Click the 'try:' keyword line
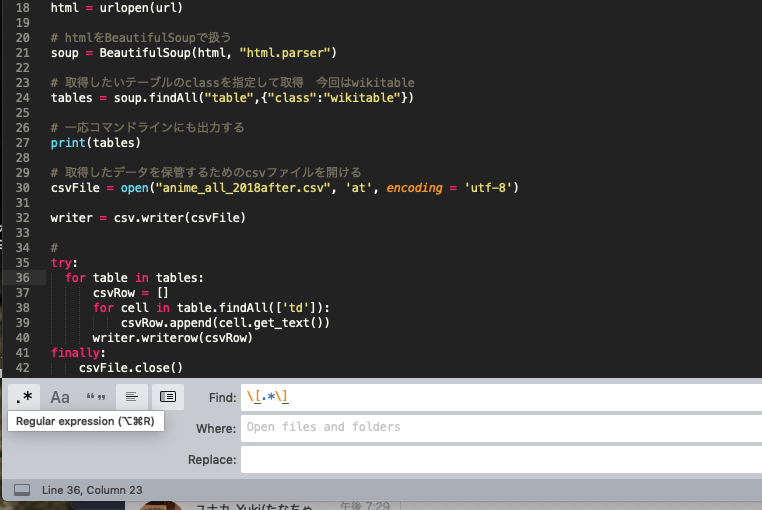 coord(64,263)
